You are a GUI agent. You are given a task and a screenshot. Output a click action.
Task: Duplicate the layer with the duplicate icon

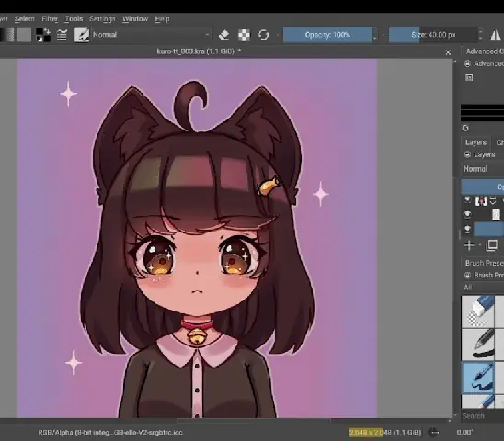click(x=492, y=245)
